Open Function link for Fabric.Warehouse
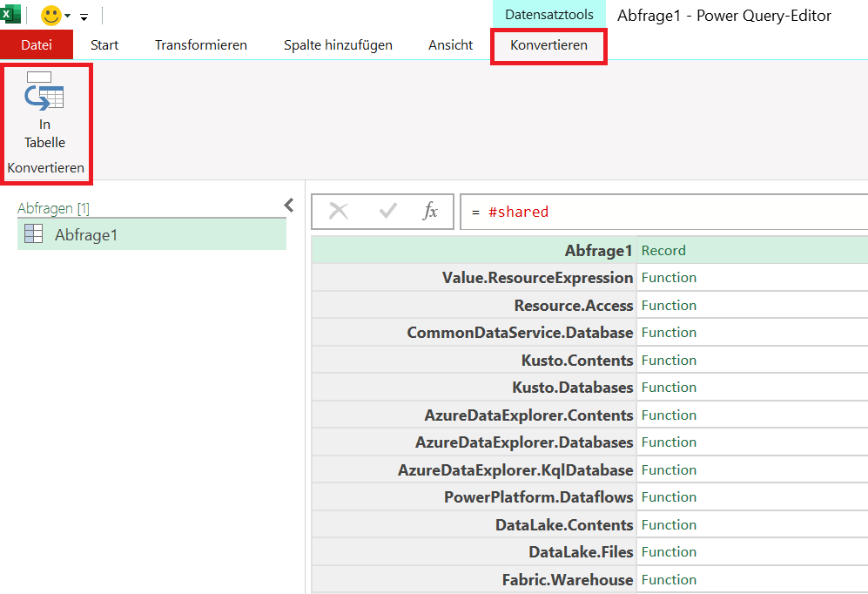 669,579
